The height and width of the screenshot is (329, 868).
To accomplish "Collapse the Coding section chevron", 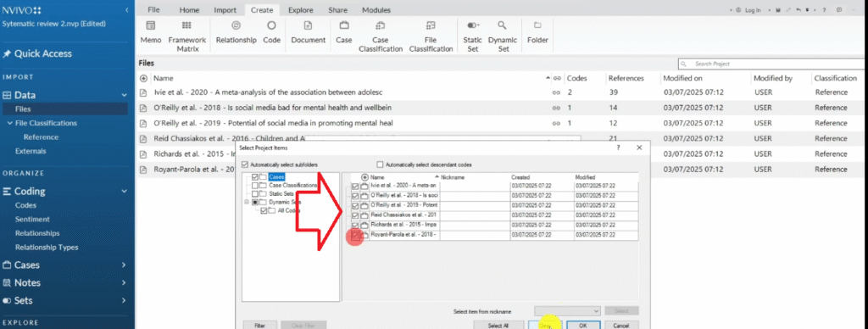I will pos(125,192).
